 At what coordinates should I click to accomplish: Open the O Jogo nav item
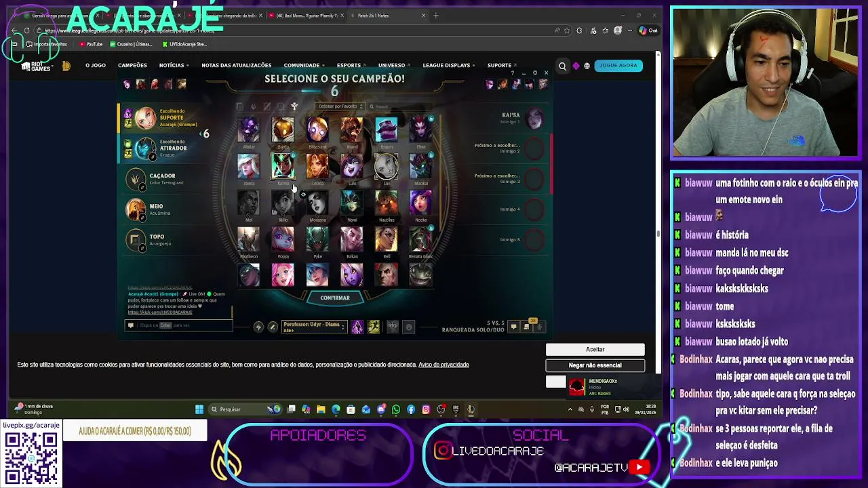[96, 65]
